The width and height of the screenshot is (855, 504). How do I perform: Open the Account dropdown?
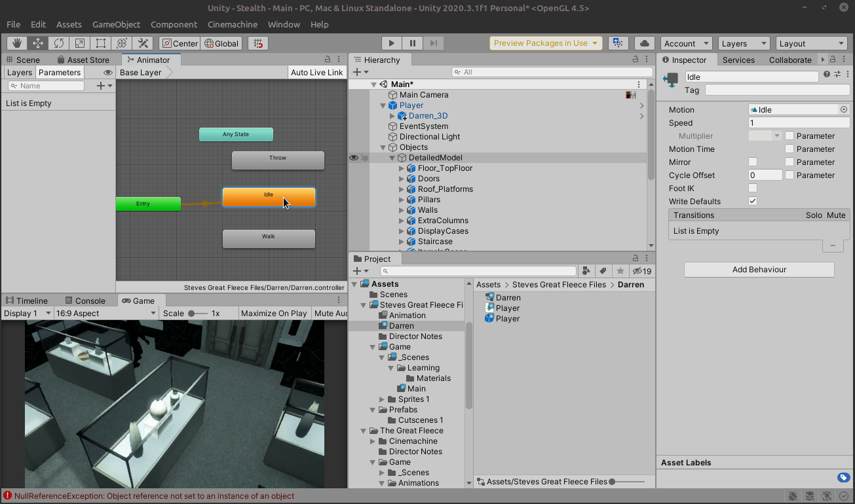[686, 43]
